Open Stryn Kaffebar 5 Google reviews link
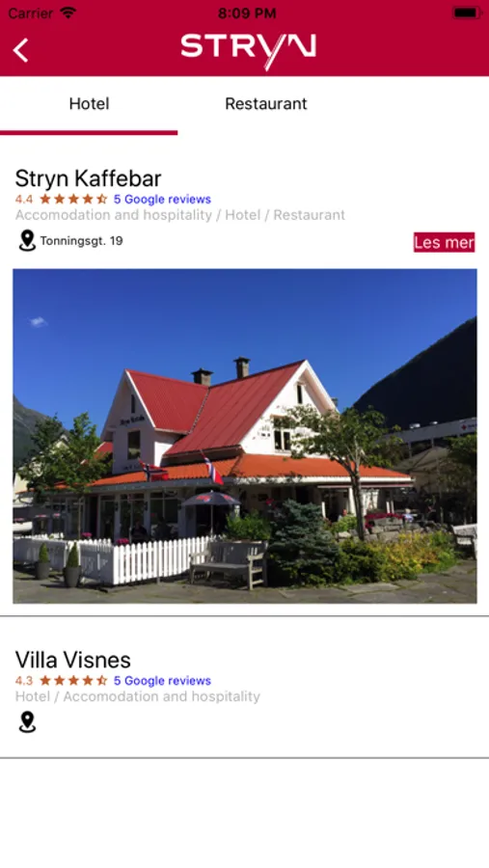 click(x=162, y=200)
